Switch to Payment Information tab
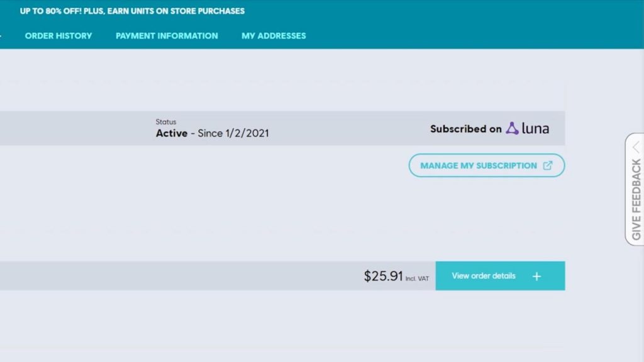Viewport: 644px width, 362px height. click(x=167, y=36)
